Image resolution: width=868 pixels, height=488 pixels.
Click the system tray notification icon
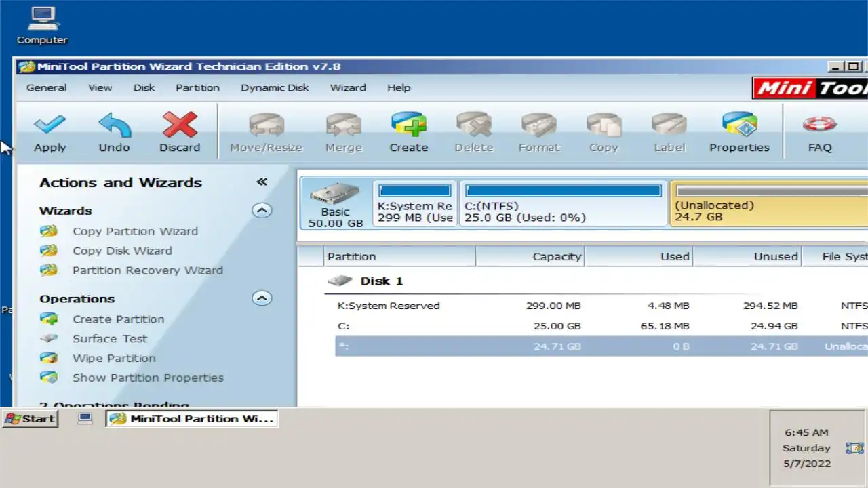854,448
